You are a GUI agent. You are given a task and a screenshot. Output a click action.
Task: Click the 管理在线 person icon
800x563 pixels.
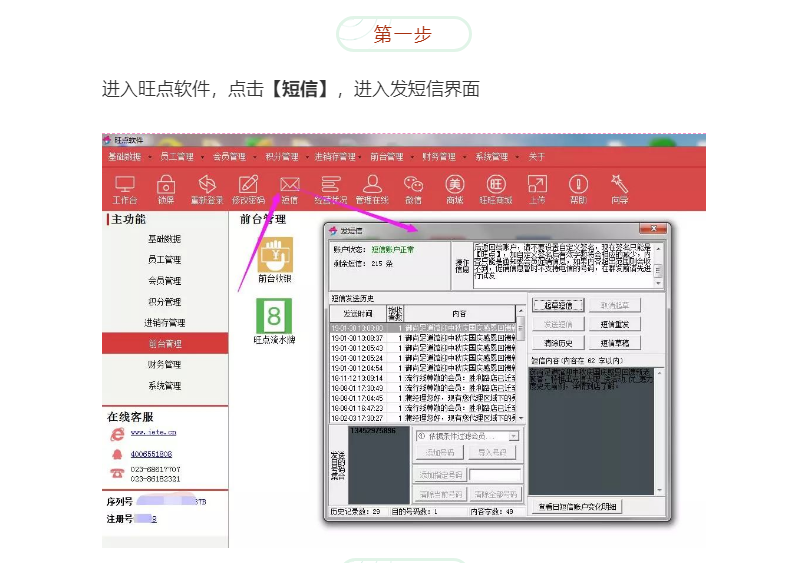(372, 189)
